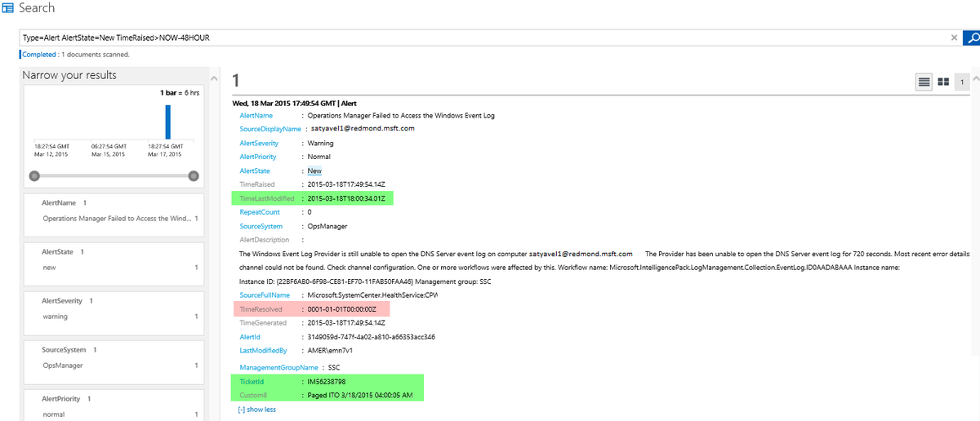Run search with the magnifier button

click(x=972, y=38)
